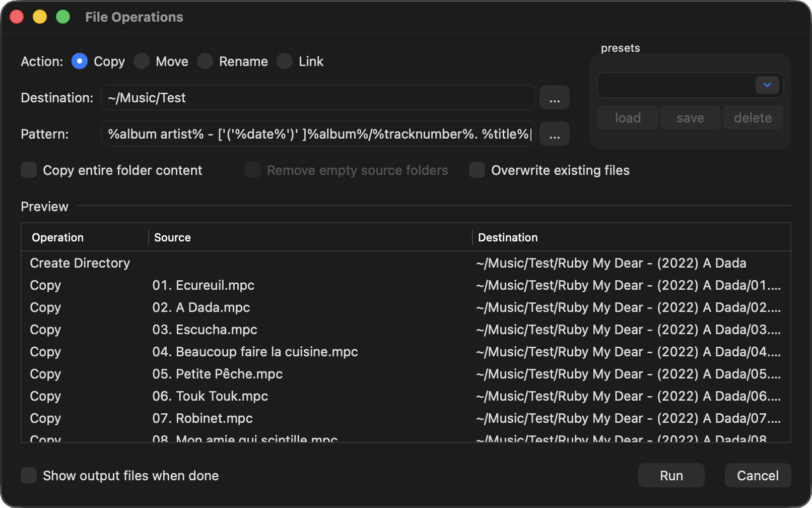Screen dimensions: 812x508
Task: Click the load preset button
Action: point(628,118)
